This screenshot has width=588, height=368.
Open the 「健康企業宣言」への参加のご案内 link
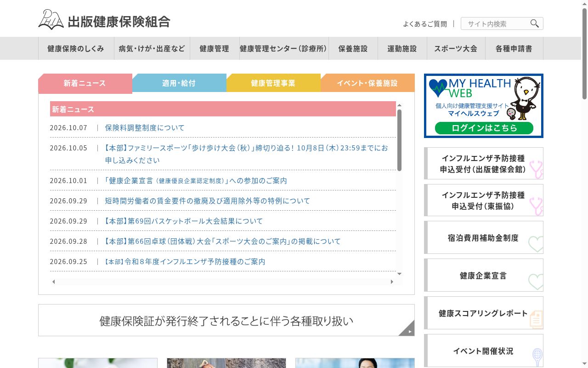(196, 180)
